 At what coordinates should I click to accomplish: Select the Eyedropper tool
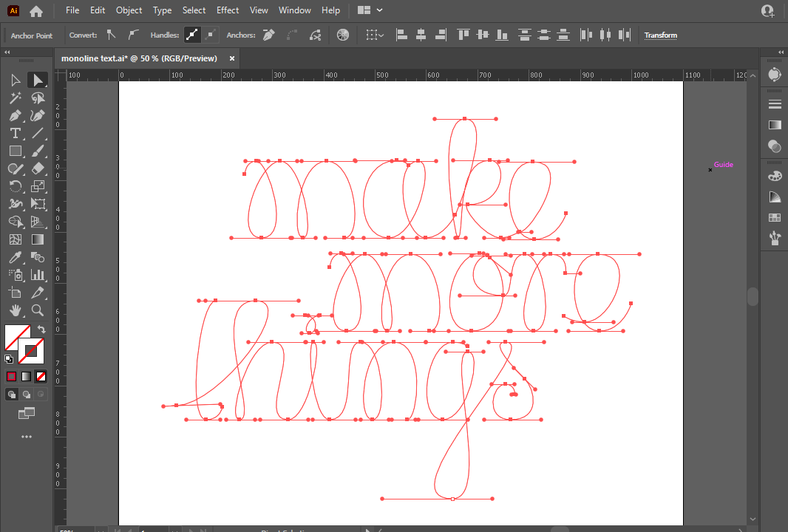16,257
